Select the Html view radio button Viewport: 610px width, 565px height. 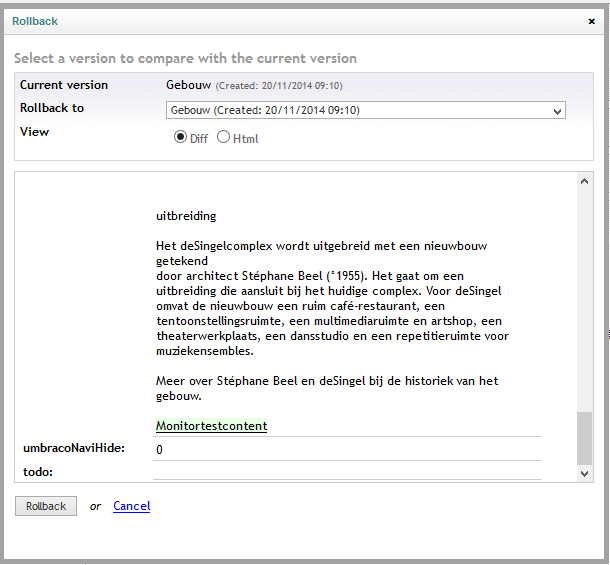(223, 137)
